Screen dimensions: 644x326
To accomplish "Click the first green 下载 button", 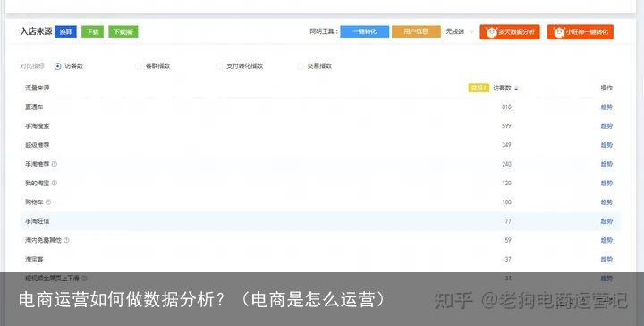I will click(92, 31).
